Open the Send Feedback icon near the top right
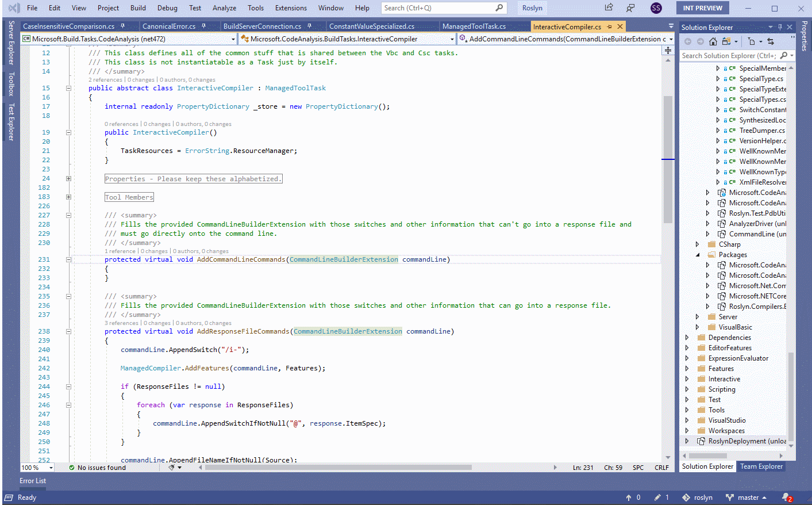The width and height of the screenshot is (812, 505). (x=630, y=7)
